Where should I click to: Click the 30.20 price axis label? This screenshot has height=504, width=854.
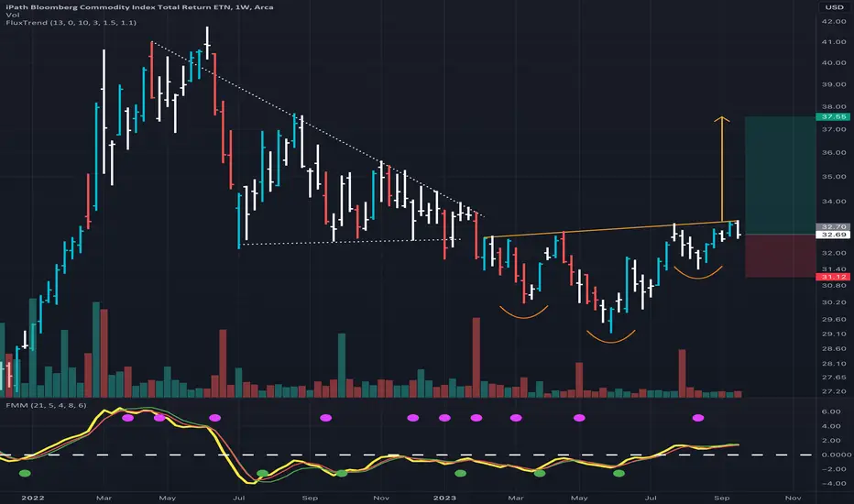[834, 302]
